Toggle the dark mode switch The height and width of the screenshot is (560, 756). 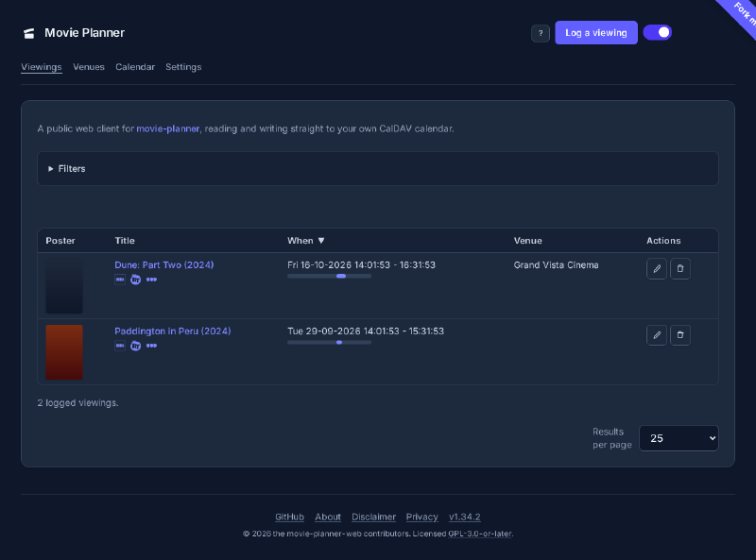657,32
